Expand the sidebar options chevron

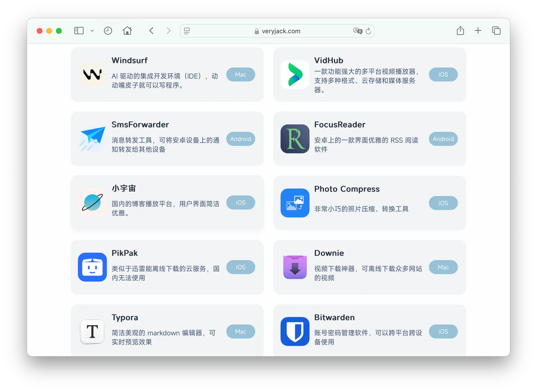[92, 31]
